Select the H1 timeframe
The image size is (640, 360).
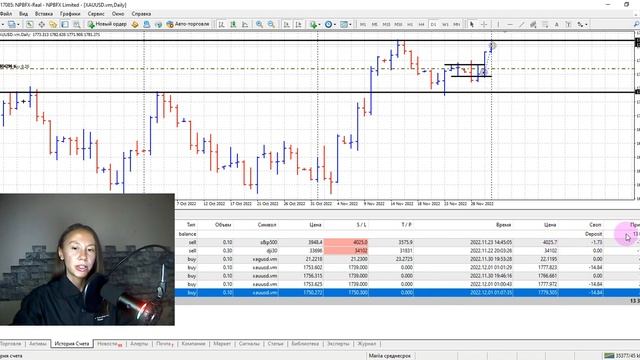(x=410, y=24)
